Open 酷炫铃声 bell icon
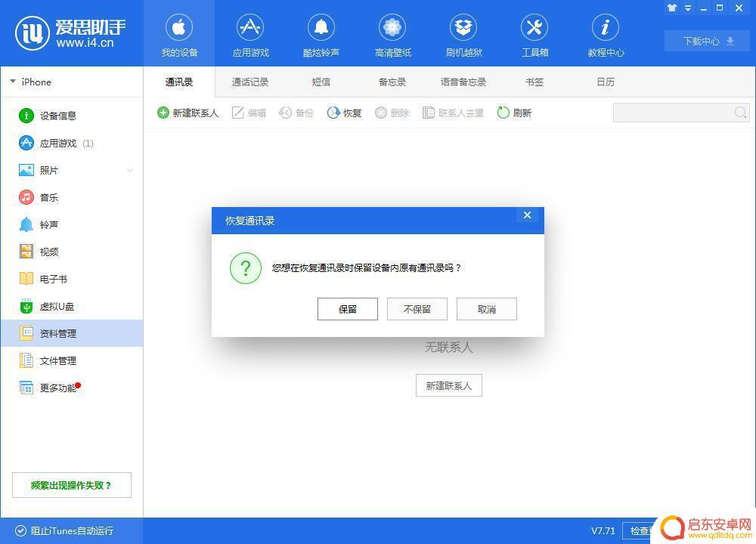Viewport: 756px width, 544px height. [321, 27]
